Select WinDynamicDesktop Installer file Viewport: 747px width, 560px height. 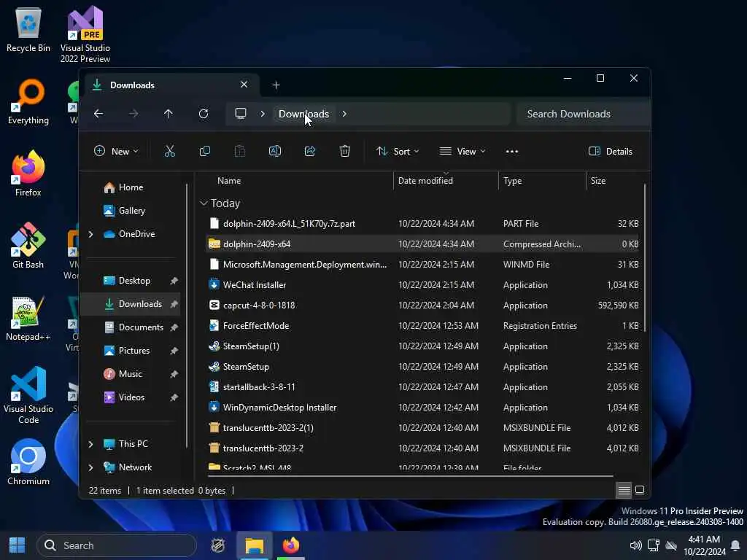[x=422, y=408]
